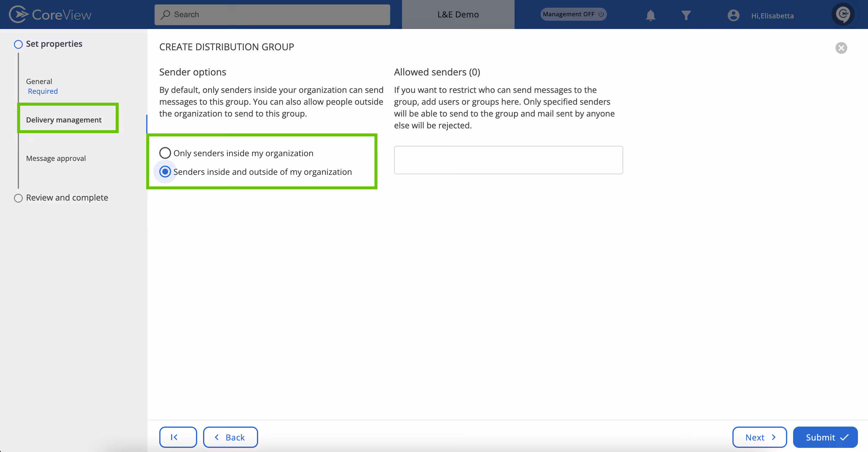Open the notifications bell
Image resolution: width=868 pixels, height=452 pixels.
(650, 15)
